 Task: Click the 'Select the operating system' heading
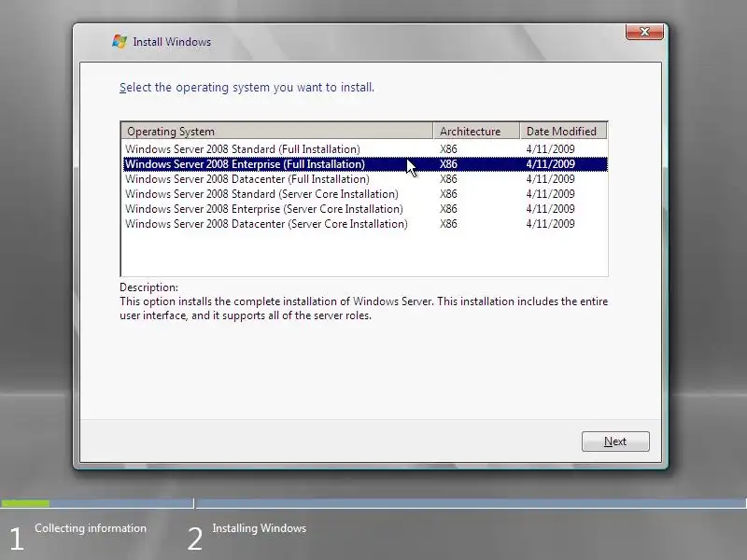[247, 88]
